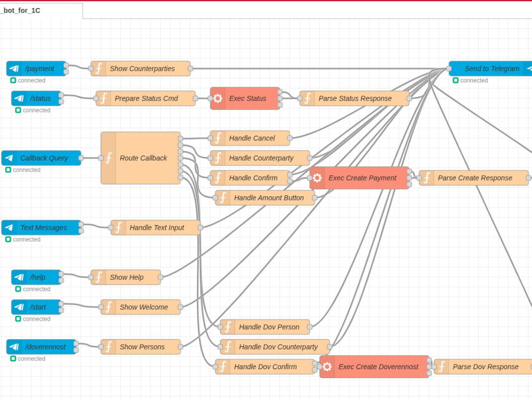
Task: Select the /help Telegram command node
Action: click(36, 277)
